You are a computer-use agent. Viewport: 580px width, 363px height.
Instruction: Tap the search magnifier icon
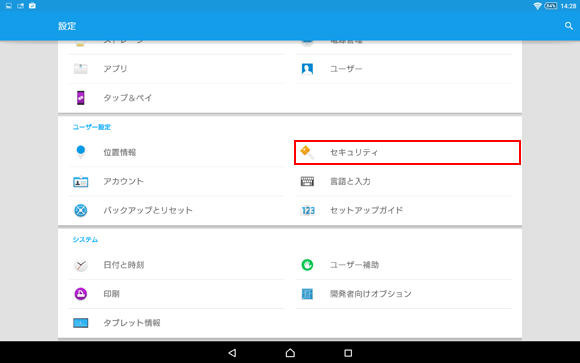(569, 26)
